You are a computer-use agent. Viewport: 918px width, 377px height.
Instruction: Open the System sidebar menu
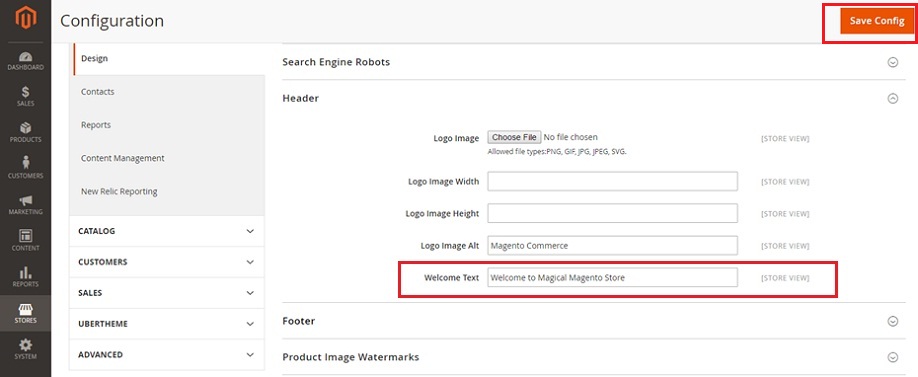(25, 349)
